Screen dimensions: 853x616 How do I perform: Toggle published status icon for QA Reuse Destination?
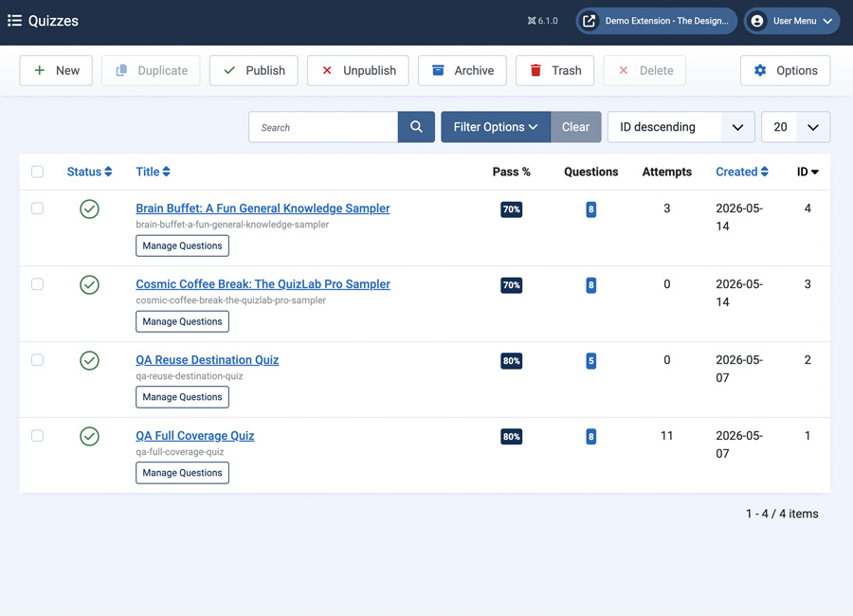coord(89,360)
